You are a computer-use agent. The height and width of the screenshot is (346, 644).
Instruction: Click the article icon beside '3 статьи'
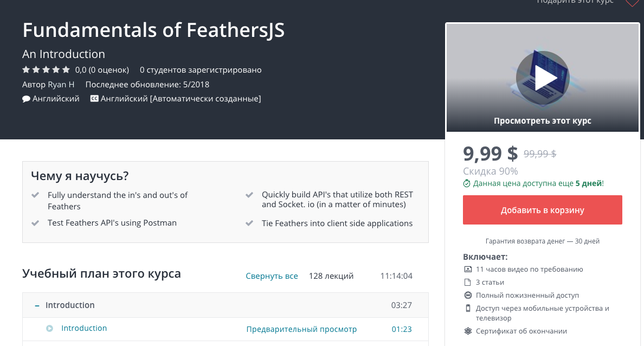click(x=468, y=282)
